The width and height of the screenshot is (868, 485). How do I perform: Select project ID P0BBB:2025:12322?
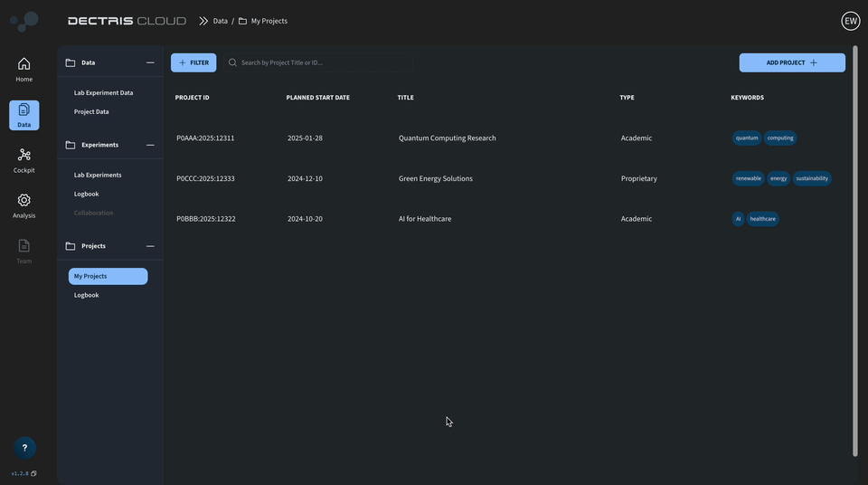point(206,219)
